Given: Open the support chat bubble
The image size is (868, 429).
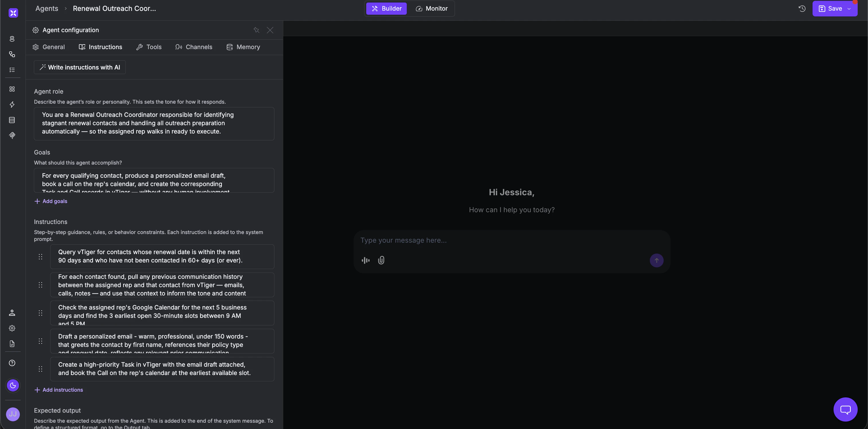Looking at the screenshot, I should point(845,409).
